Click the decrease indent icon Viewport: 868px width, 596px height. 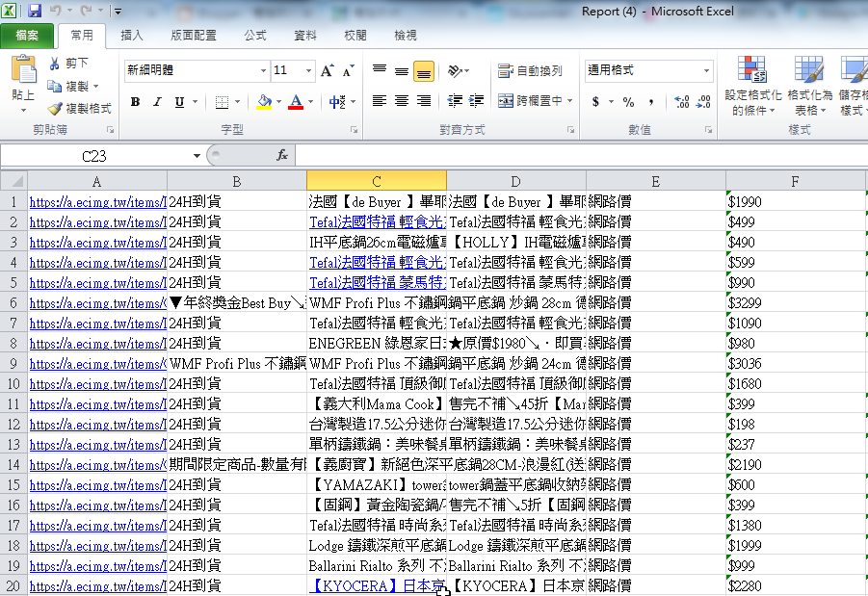coord(455,101)
